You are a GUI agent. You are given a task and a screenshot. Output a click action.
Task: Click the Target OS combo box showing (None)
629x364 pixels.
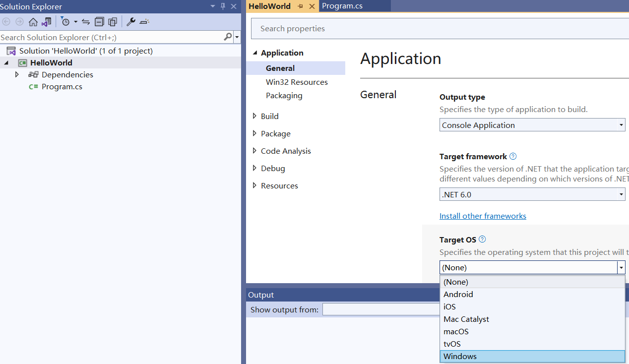532,267
